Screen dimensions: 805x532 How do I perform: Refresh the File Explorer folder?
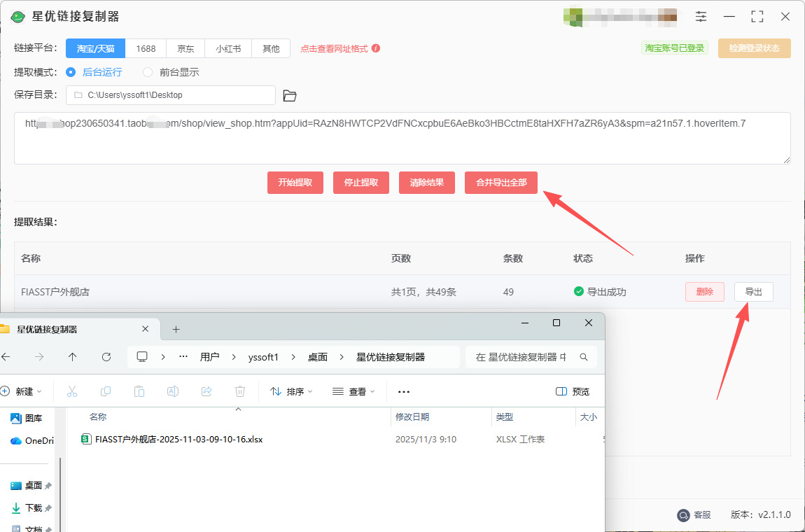106,357
